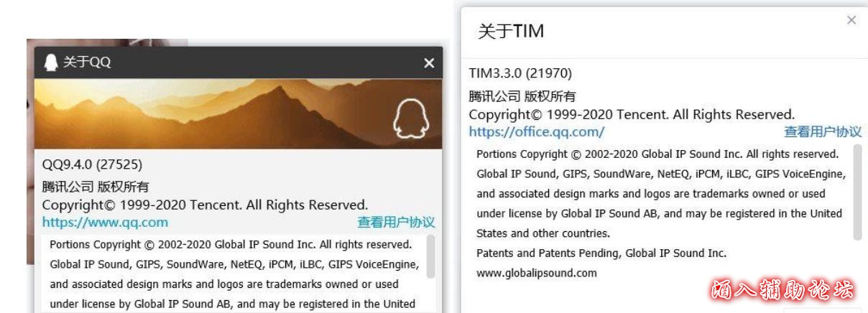Open 查看用户协议 in the TIM dialog
The width and height of the screenshot is (868, 313).
click(823, 132)
